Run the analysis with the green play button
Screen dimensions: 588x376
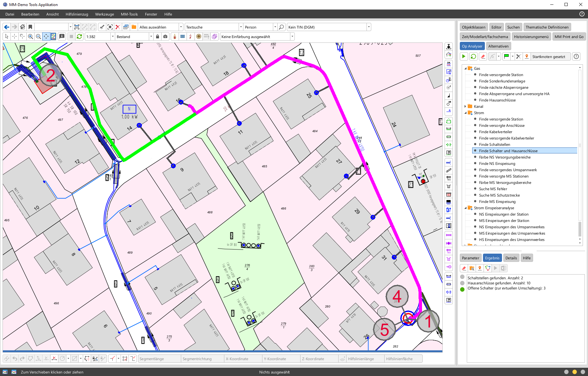464,56
